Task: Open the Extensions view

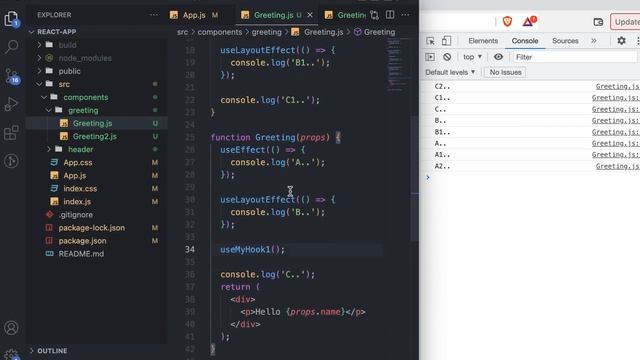Action: [11, 133]
